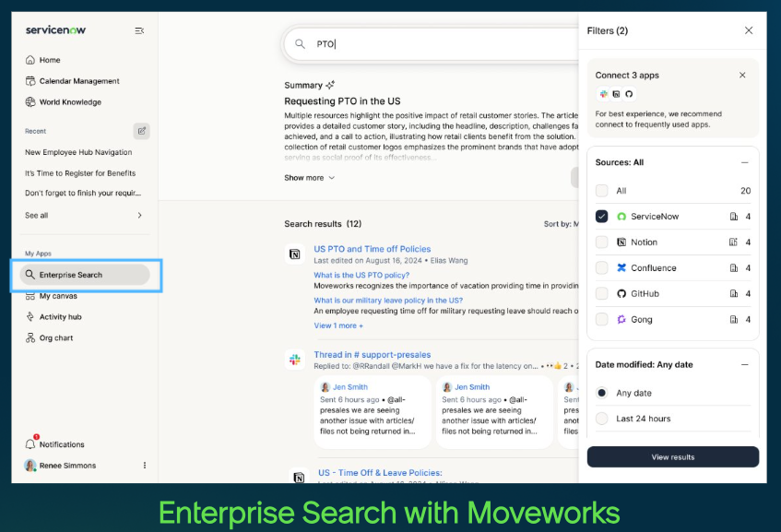The width and height of the screenshot is (781, 532).
Task: Click Slack icon in Connect 3 apps
Action: coord(603,94)
